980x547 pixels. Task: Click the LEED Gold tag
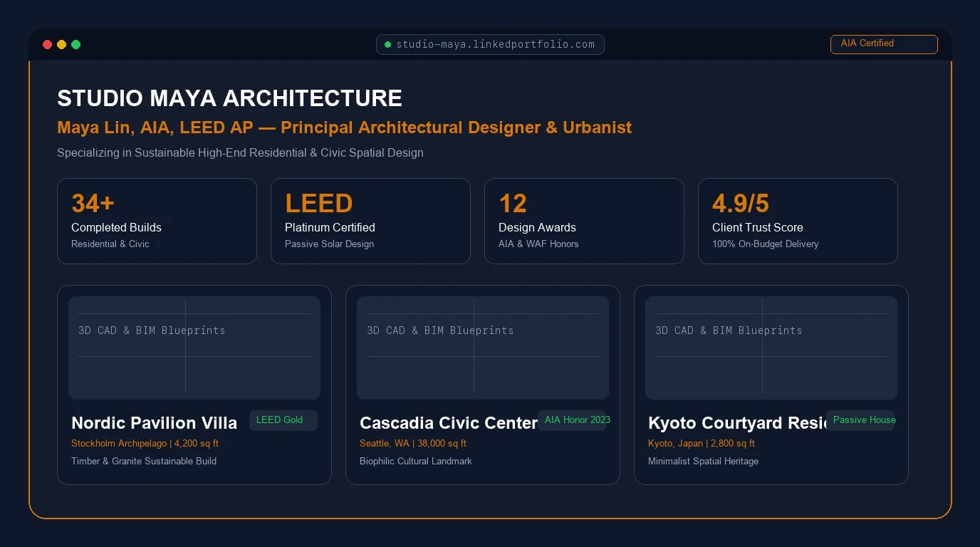click(x=283, y=420)
